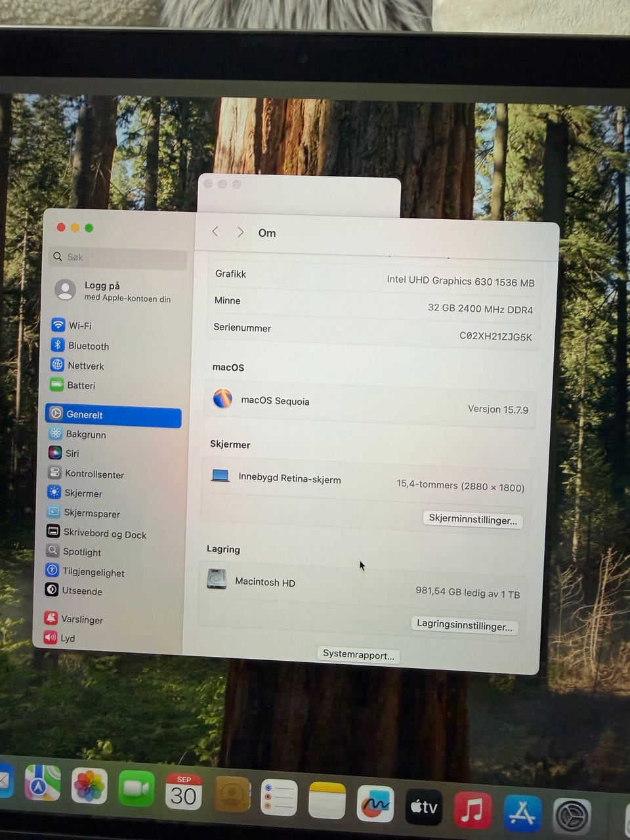Select Lyd sound settings in the sidebar
The width and height of the screenshot is (630, 840).
[x=59, y=637]
